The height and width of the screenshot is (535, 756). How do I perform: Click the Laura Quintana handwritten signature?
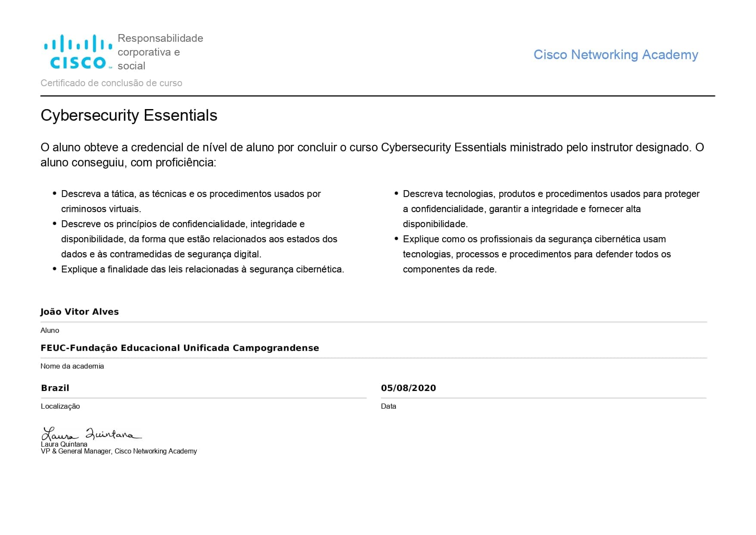[91, 433]
